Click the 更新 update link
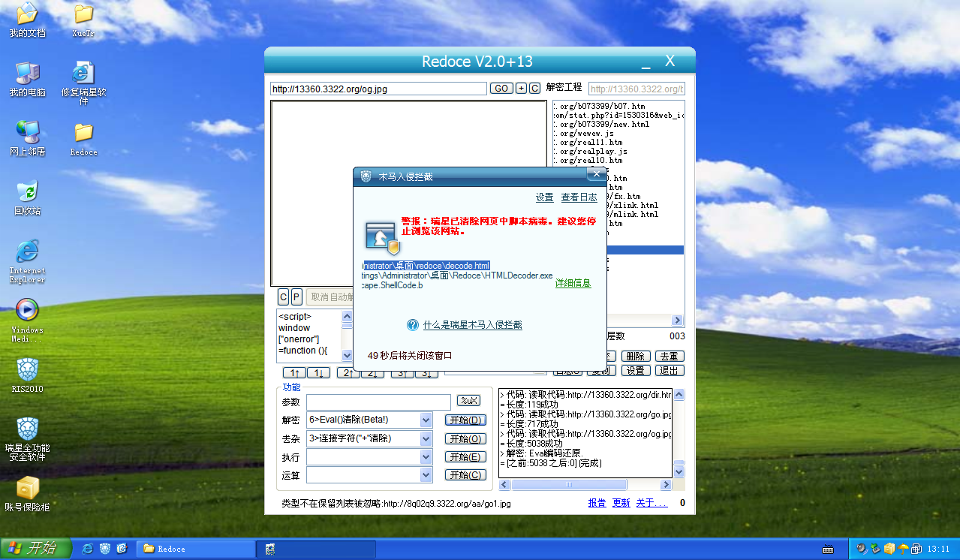 point(621,503)
